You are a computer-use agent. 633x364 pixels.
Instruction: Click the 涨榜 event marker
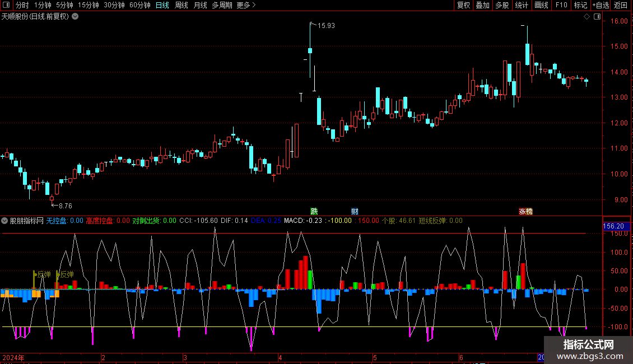(525, 211)
